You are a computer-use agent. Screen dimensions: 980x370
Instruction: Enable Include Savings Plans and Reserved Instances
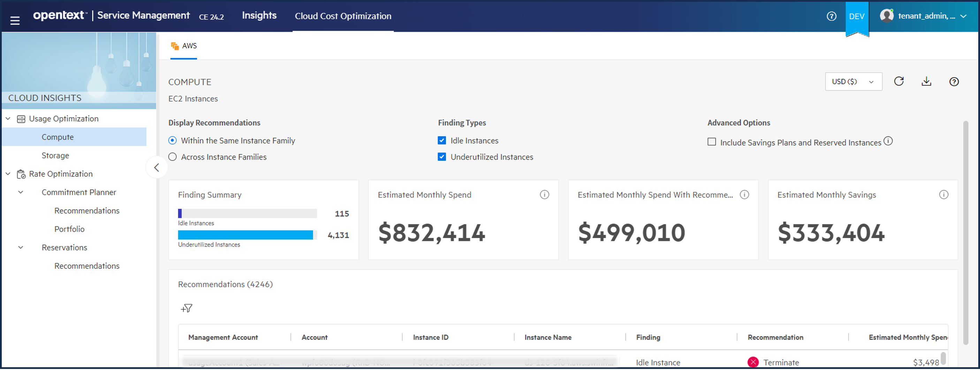pyautogui.click(x=711, y=141)
